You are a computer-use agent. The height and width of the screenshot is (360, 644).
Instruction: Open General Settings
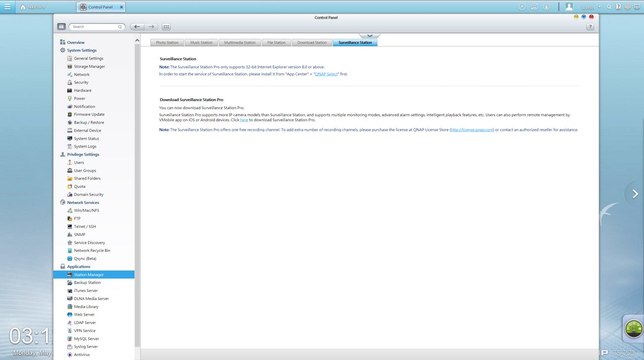[x=89, y=58]
